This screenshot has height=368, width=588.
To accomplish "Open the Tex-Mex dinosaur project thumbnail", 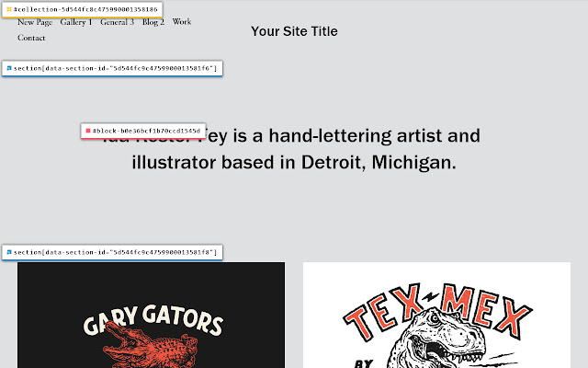I will tap(437, 315).
